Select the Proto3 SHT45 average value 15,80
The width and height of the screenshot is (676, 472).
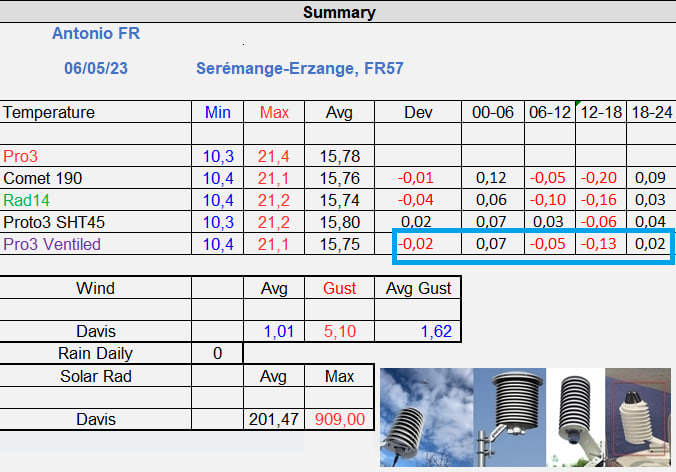click(338, 222)
